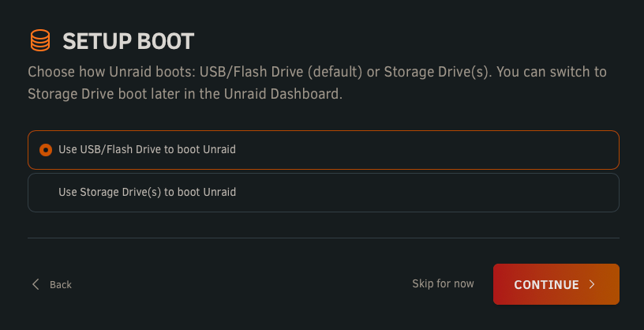
Task: Click the USB/Flash Drive (default) phrase in description
Action: pyautogui.click(x=281, y=72)
